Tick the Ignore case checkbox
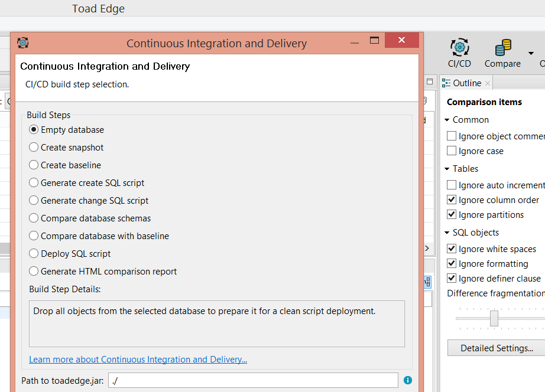This screenshot has width=545, height=392. click(x=452, y=151)
